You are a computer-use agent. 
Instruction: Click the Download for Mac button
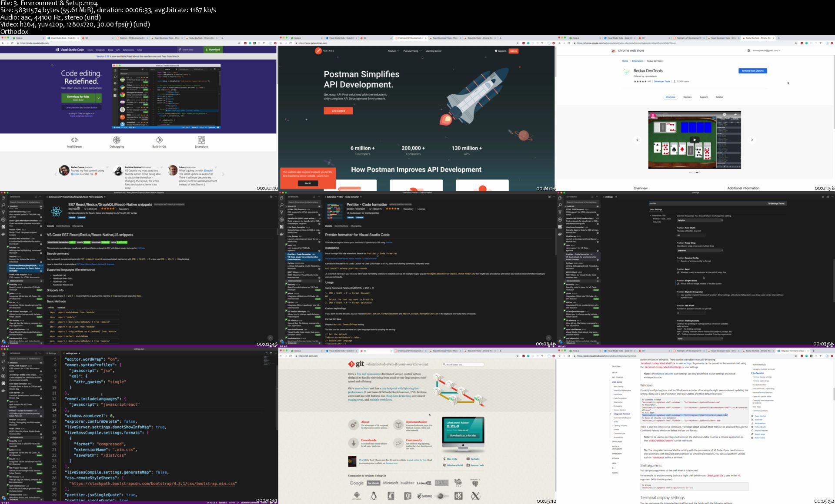click(78, 98)
